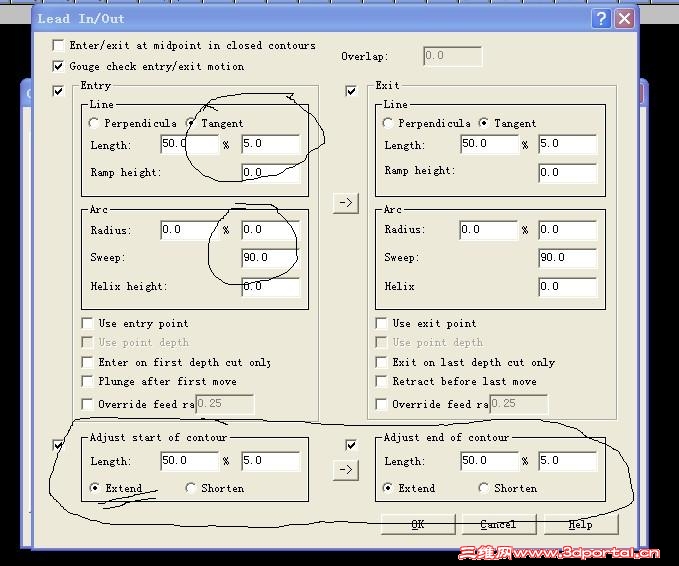The width and height of the screenshot is (679, 566).
Task: Click the Exit arc Sweep field
Action: point(568,258)
